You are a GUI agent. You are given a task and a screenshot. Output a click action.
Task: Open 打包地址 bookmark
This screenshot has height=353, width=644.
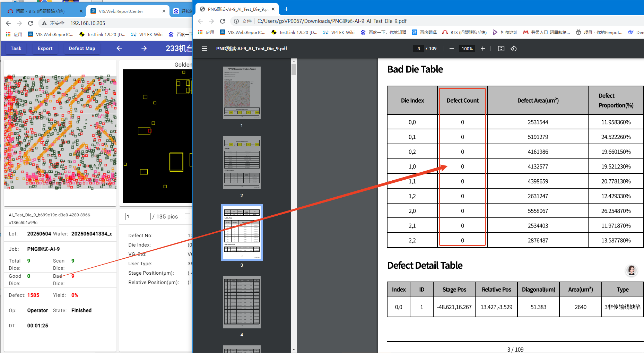[x=505, y=32]
